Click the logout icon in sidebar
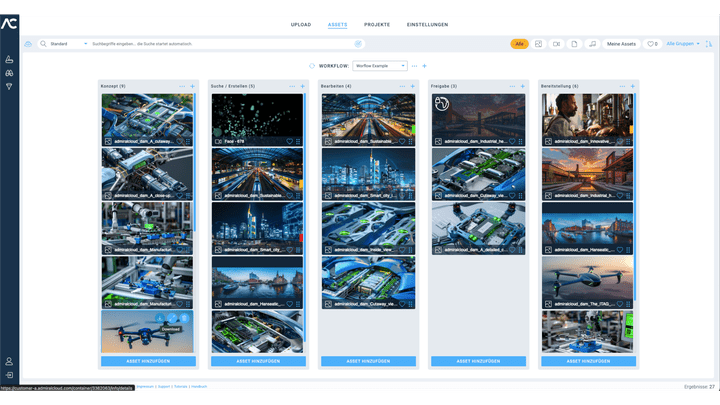 click(x=9, y=375)
